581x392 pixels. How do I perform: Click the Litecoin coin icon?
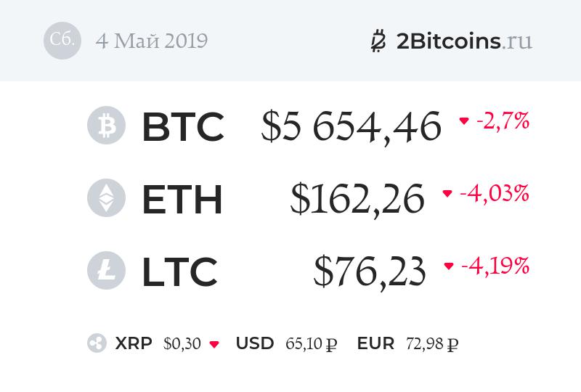tap(106, 271)
